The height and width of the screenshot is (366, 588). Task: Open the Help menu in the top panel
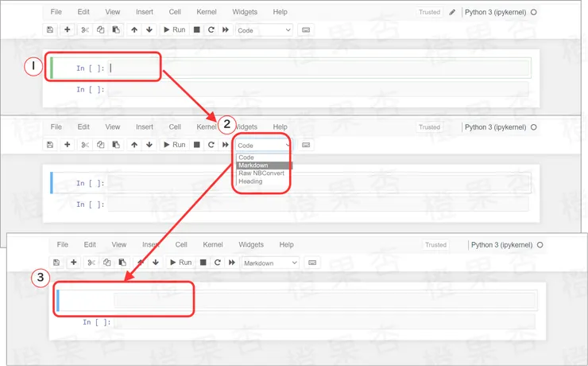(280, 12)
